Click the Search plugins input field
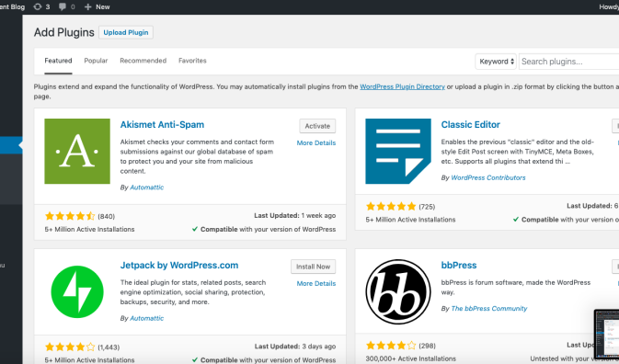The image size is (619, 364). point(568,62)
